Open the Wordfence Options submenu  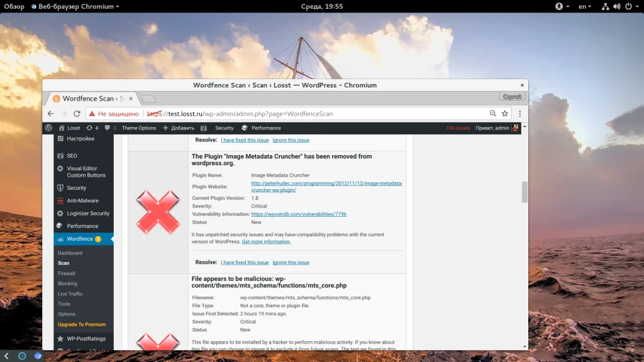(67, 314)
